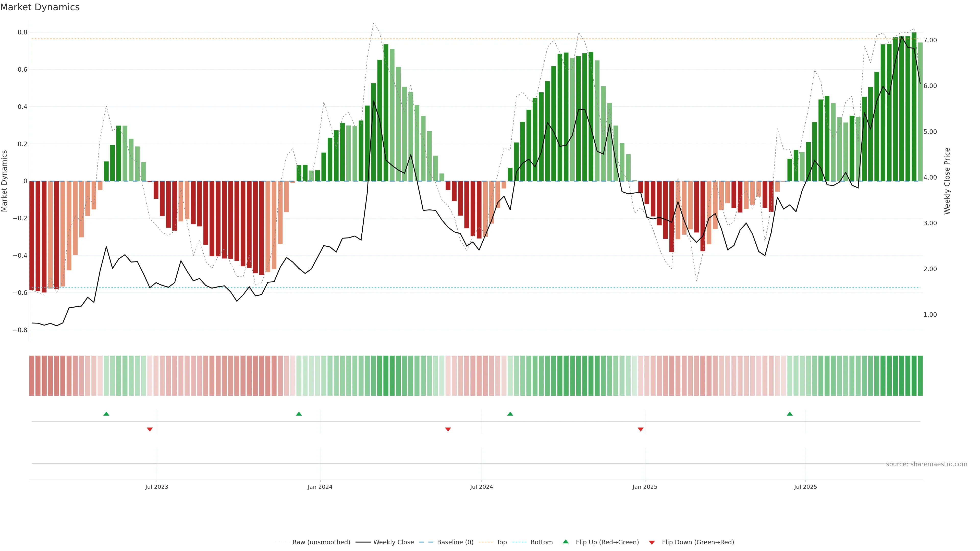Click the Market Dynamics chart title
Viewport: 980px width, 551px height.
coord(40,7)
